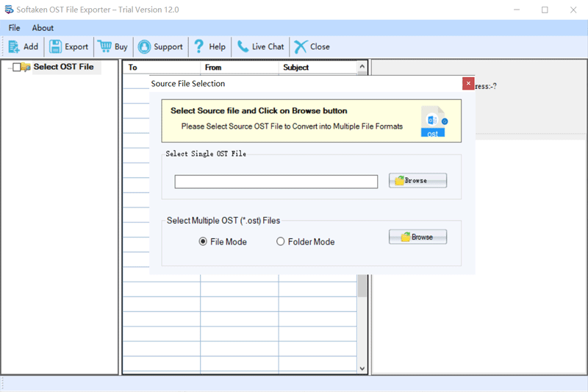Click the To column header

[162, 68]
